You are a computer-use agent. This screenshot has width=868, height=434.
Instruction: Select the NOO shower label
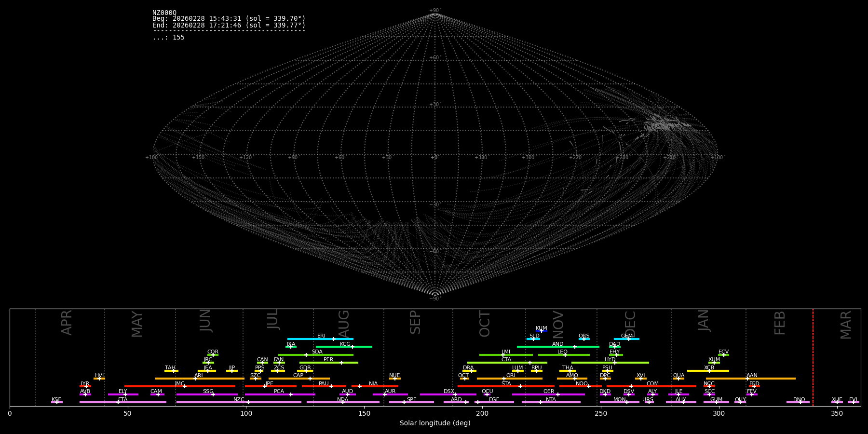(582, 384)
